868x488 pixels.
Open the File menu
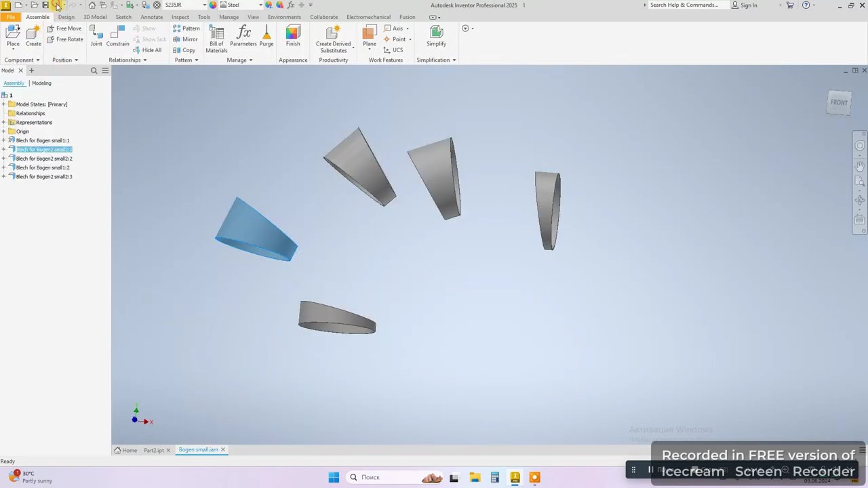[10, 17]
